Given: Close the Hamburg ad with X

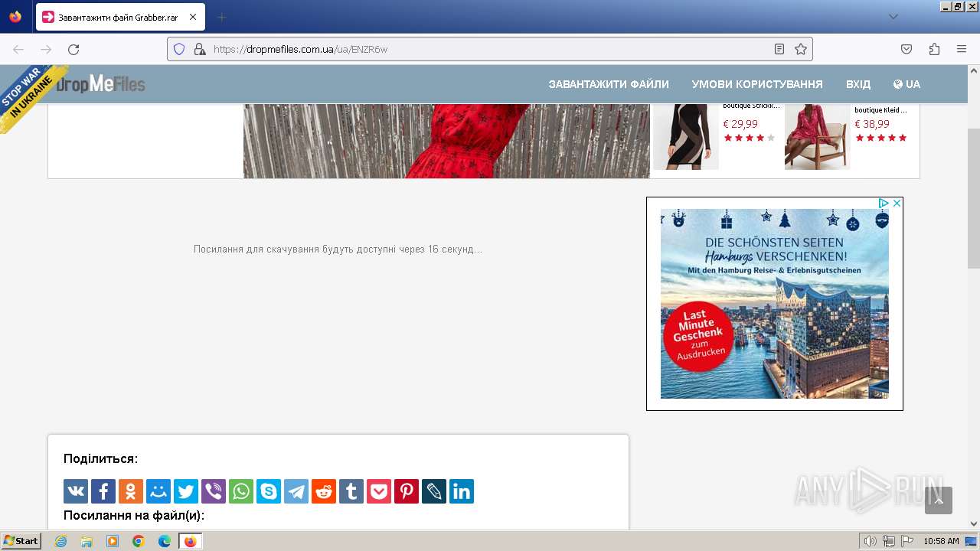Looking at the screenshot, I should (x=897, y=204).
